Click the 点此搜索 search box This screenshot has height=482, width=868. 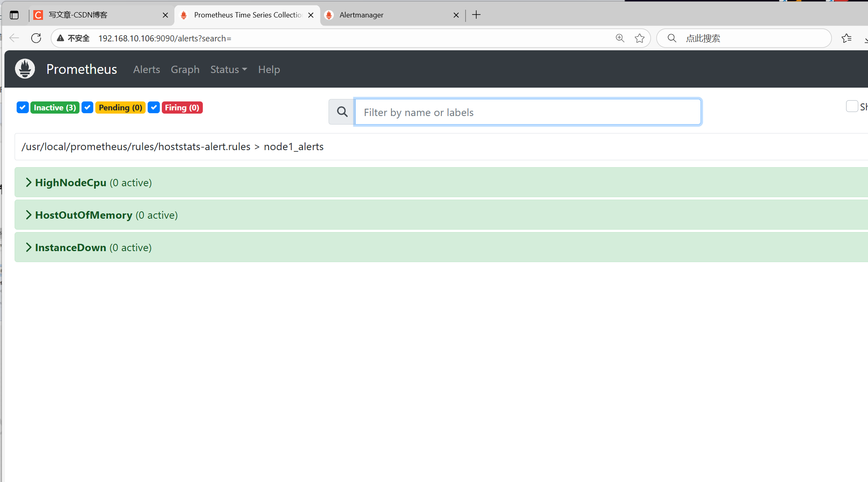(744, 38)
